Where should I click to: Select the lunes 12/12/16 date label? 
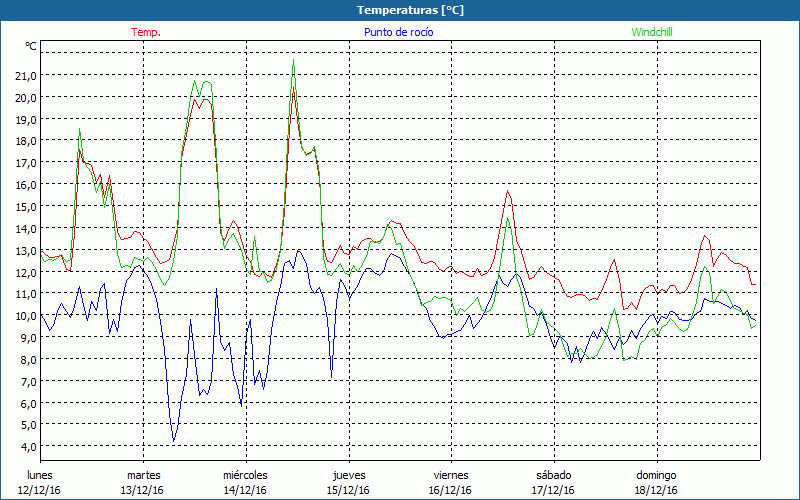40,482
